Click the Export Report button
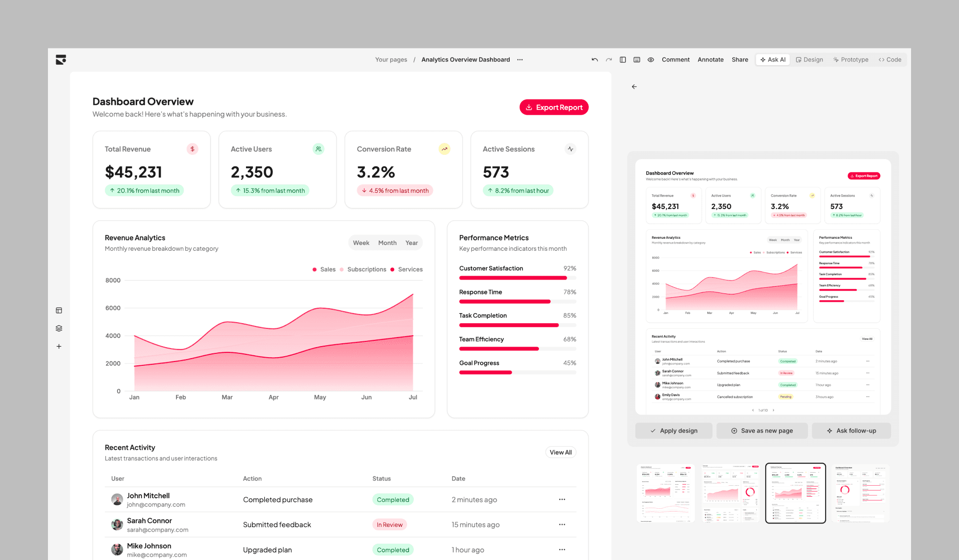This screenshot has height=560, width=959. tap(554, 107)
